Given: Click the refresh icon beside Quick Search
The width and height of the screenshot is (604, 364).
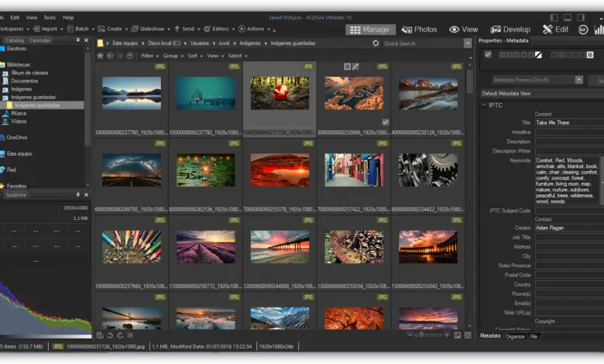Looking at the screenshot, I should tap(376, 43).
